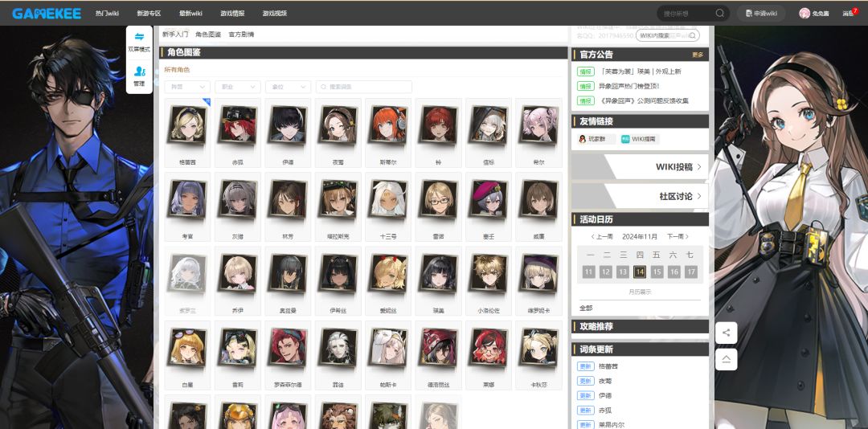
Task: Open the WIKI投稿 banner
Action: tap(640, 166)
